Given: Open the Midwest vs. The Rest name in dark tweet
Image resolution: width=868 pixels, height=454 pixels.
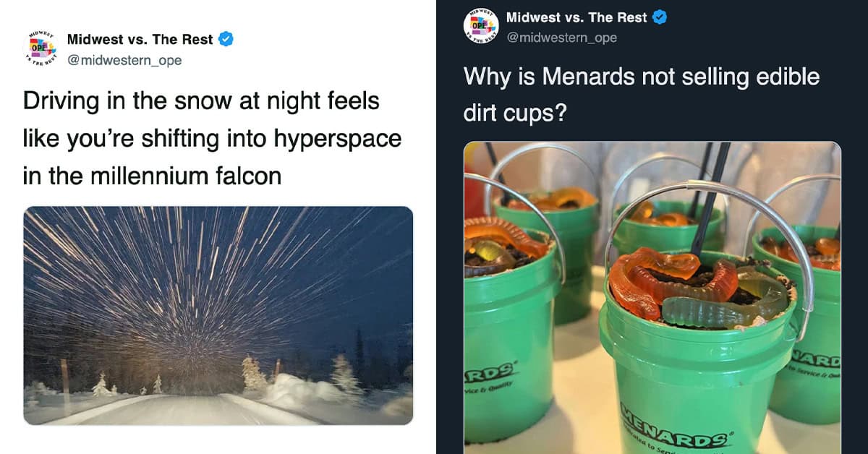Looking at the screenshot, I should point(576,17).
